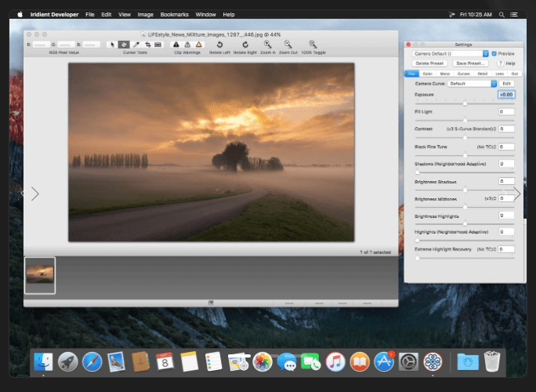536x392 pixels.
Task: Open Finder from the Dock
Action: [x=43, y=361]
